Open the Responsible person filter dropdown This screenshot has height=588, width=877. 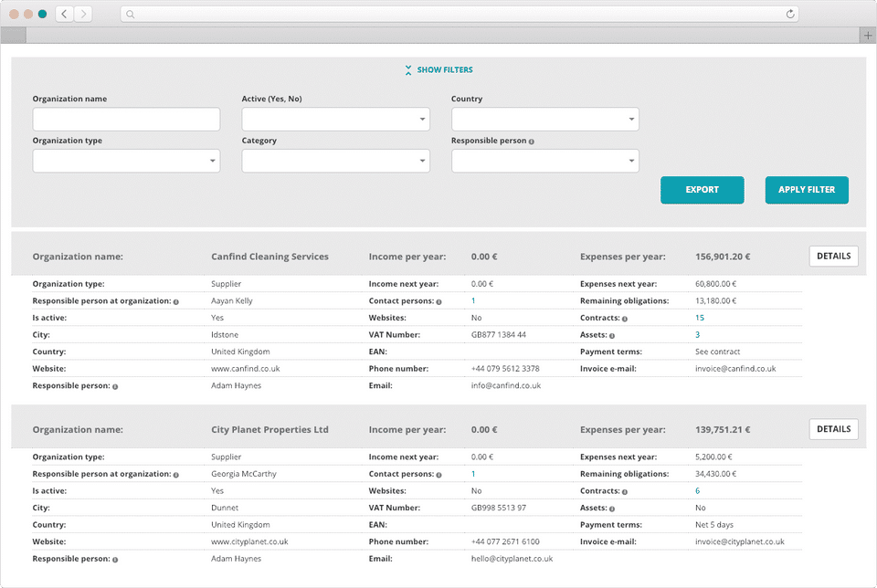[x=545, y=161]
